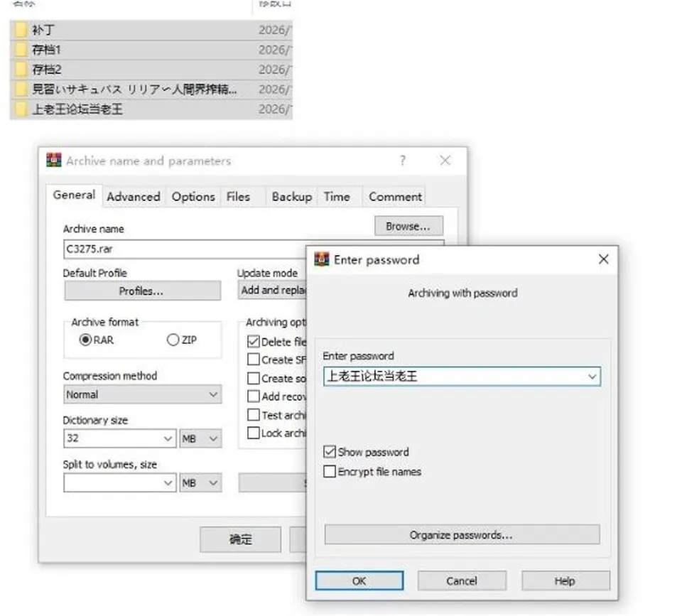The image size is (682, 616).
Task: Click Cancel in the Enter password dialog
Action: 462,580
